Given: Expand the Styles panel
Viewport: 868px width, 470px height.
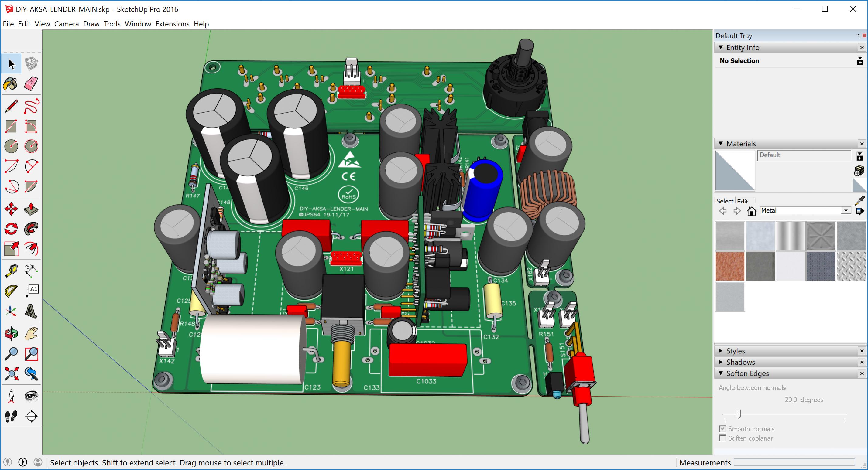Looking at the screenshot, I should (720, 351).
